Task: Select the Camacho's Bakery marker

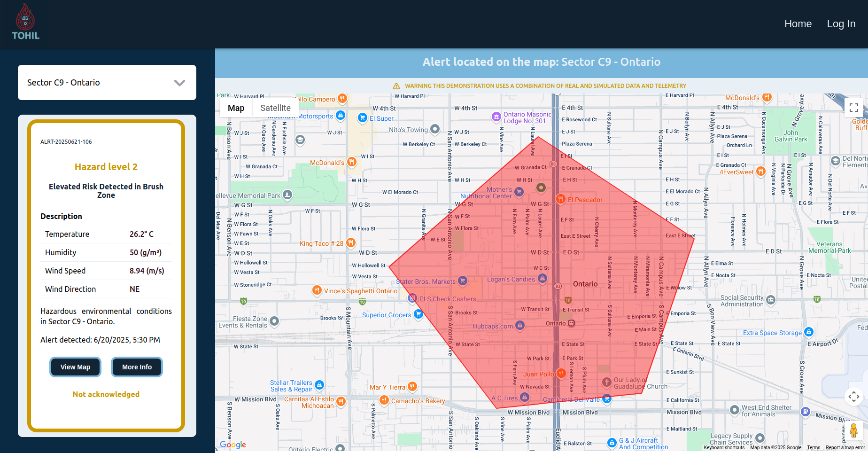Action: click(384, 400)
